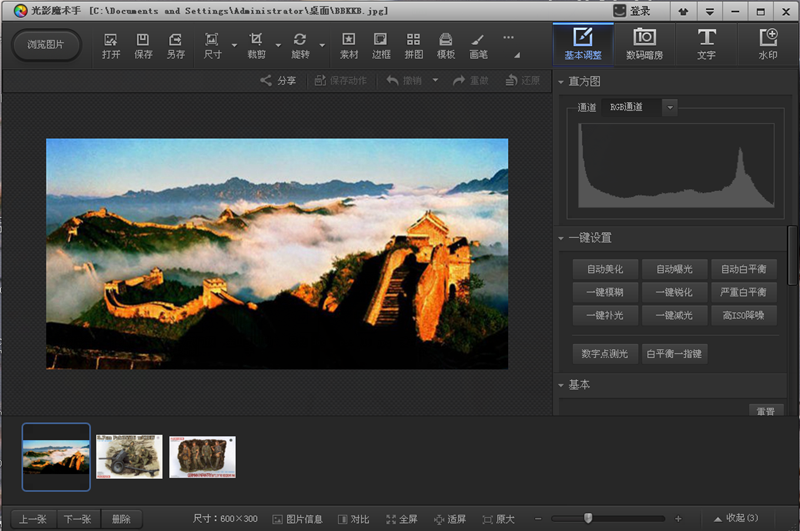Screen dimensions: 800x531
Task: Click the 浏览图片 button
Action: coord(47,45)
